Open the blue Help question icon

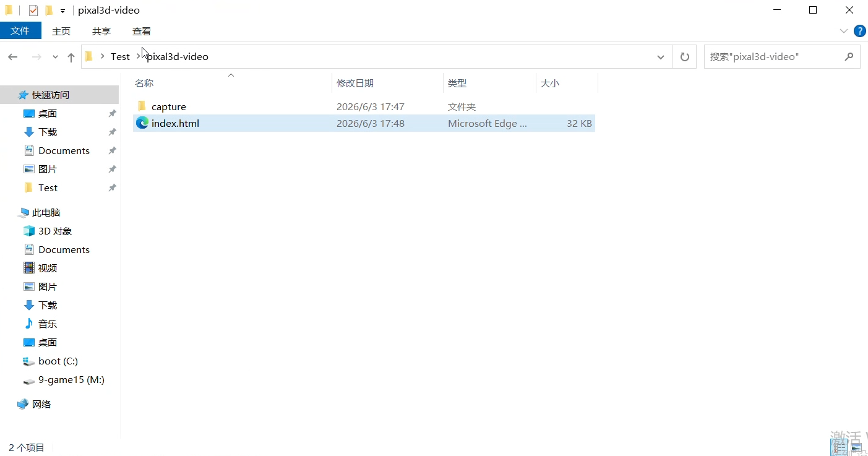859,31
